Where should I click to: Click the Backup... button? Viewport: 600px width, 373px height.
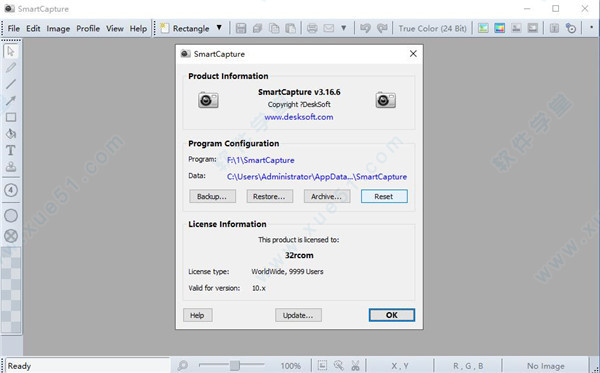pyautogui.click(x=212, y=196)
